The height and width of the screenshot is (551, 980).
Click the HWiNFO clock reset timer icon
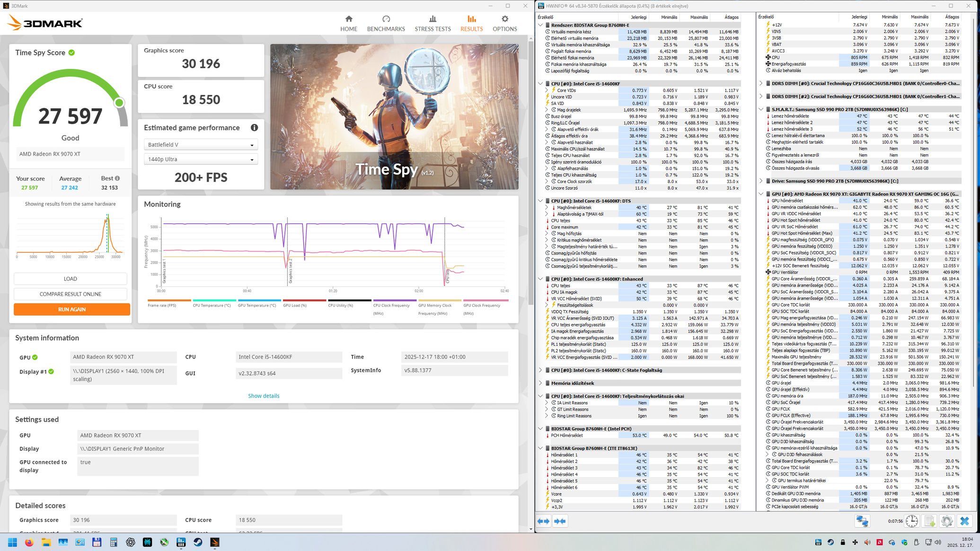912,521
